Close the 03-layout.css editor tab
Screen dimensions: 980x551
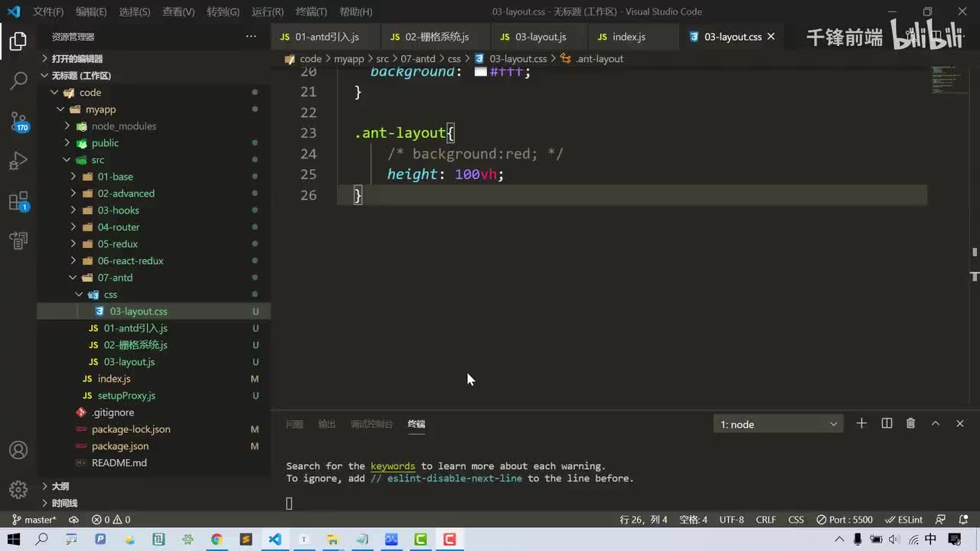pos(771,37)
